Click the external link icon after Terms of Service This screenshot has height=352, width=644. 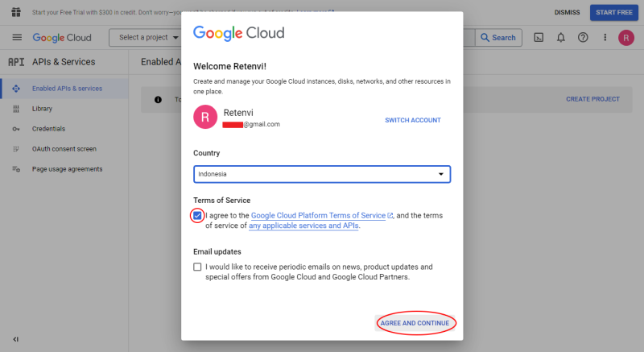click(390, 215)
